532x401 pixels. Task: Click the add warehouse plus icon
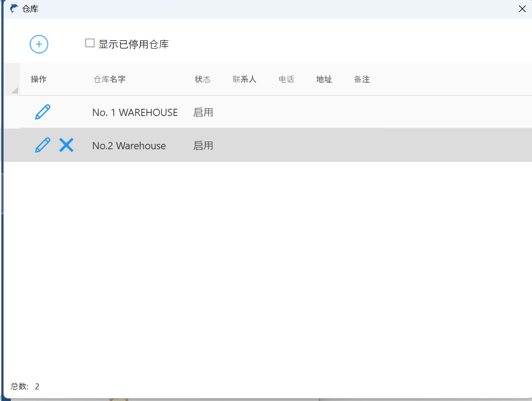click(39, 44)
